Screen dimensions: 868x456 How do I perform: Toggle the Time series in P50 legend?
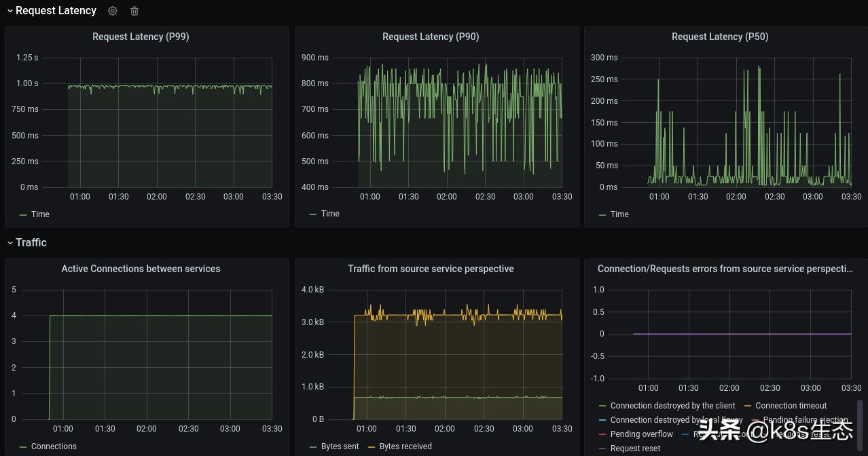pos(619,214)
